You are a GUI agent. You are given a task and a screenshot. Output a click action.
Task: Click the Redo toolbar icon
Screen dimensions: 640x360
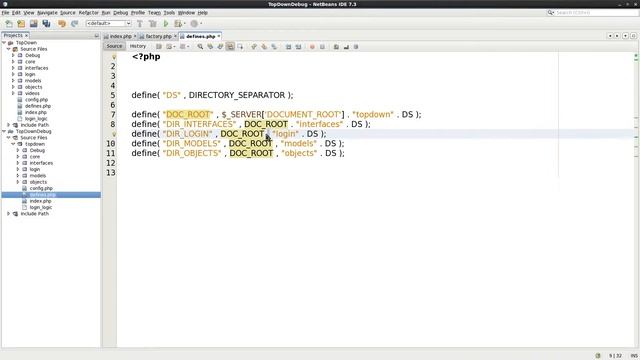pyautogui.click(x=74, y=24)
